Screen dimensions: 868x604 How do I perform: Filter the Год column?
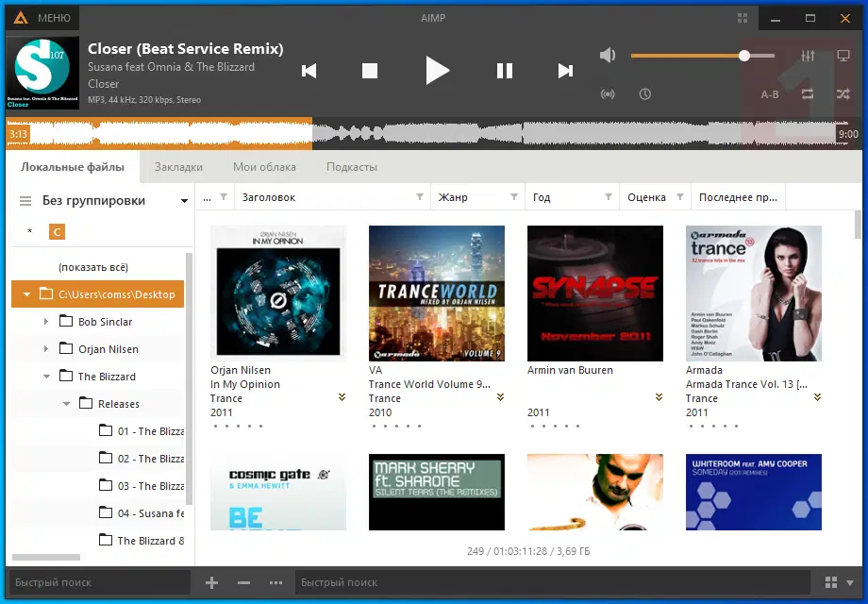609,197
